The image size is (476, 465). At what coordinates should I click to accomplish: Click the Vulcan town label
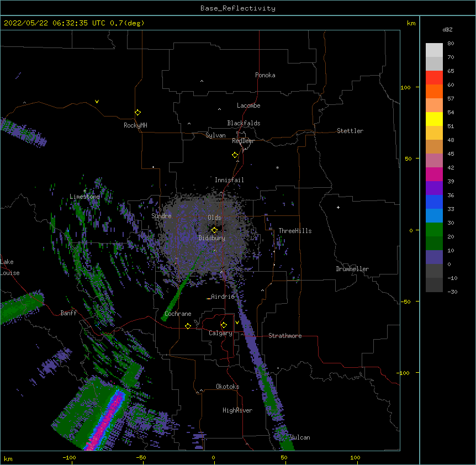click(x=300, y=437)
